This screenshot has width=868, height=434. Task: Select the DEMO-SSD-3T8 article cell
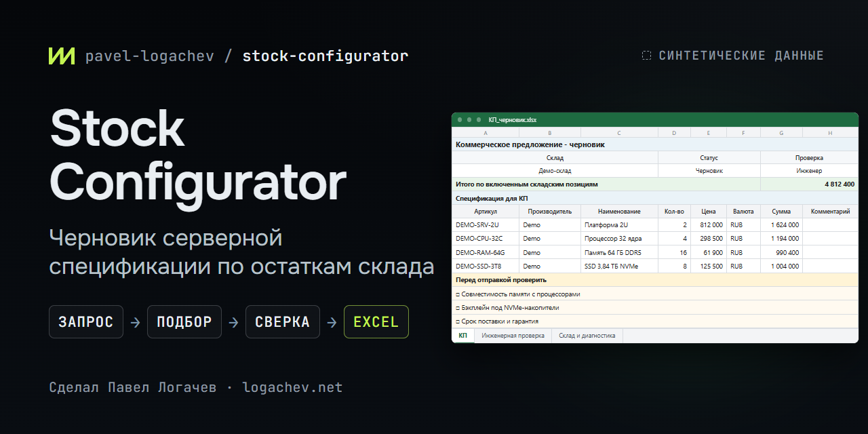tap(486, 266)
